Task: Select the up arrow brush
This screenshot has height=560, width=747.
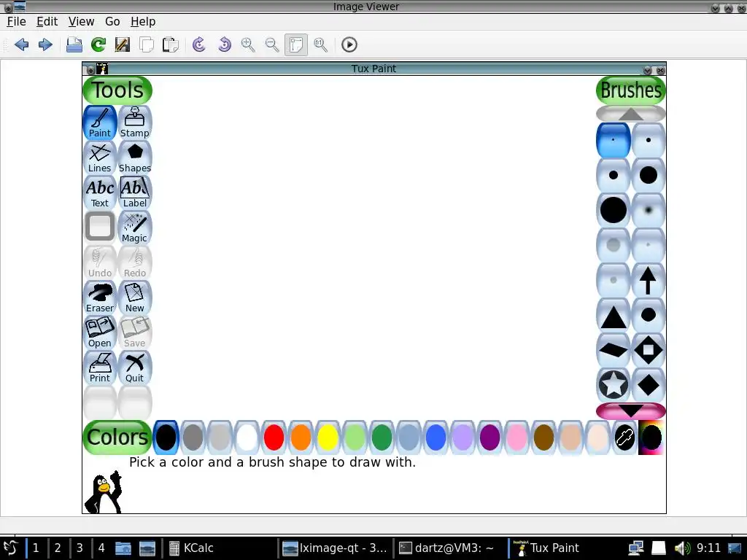Action: [x=648, y=280]
